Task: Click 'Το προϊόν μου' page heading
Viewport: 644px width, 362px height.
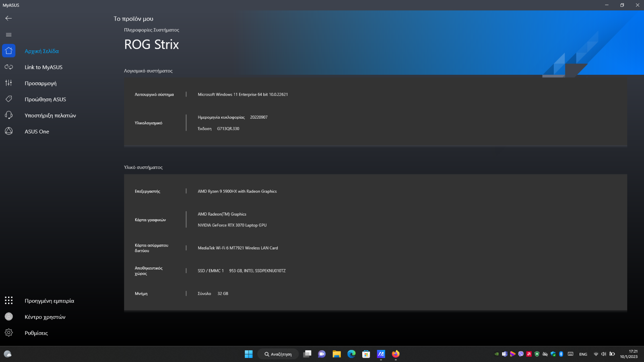Action: [133, 19]
